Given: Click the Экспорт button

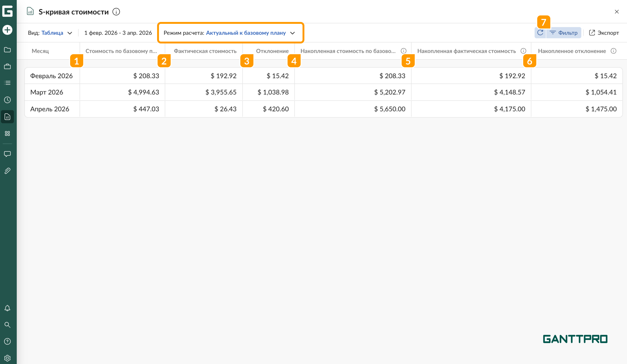Looking at the screenshot, I should (604, 33).
